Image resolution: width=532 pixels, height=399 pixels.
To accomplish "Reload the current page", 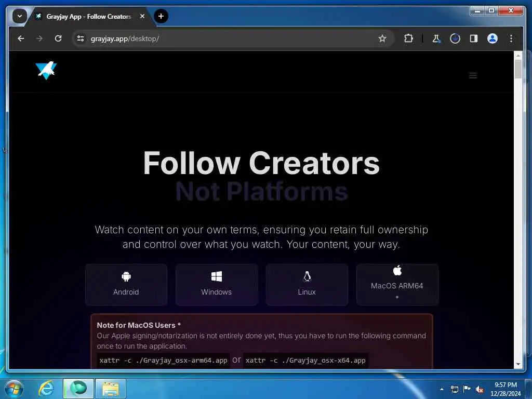I will pyautogui.click(x=58, y=38).
